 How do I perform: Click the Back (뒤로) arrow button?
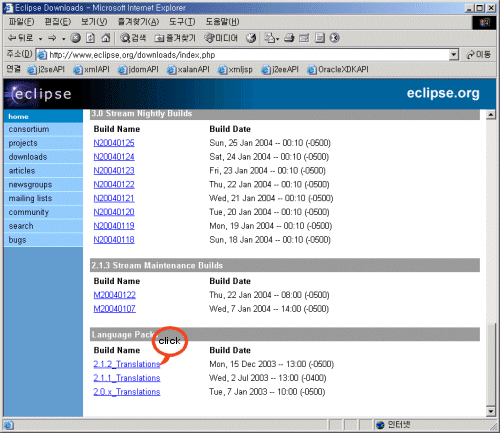click(x=20, y=38)
